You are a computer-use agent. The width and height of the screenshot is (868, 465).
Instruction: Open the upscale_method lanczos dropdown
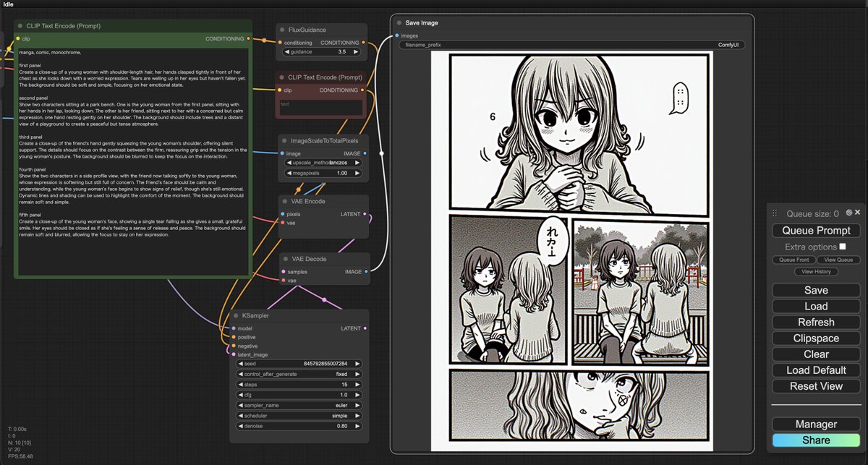coord(324,163)
